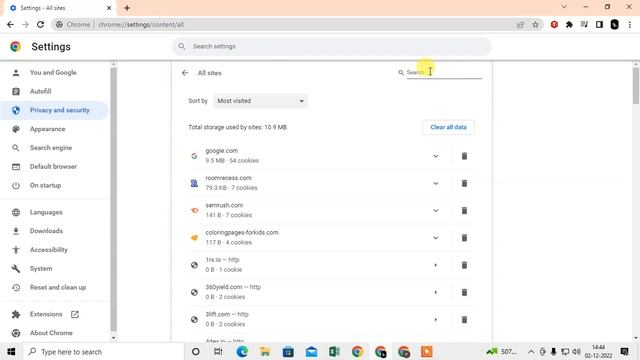Open Mail app from taskbar
The image size is (640, 360).
click(x=311, y=351)
